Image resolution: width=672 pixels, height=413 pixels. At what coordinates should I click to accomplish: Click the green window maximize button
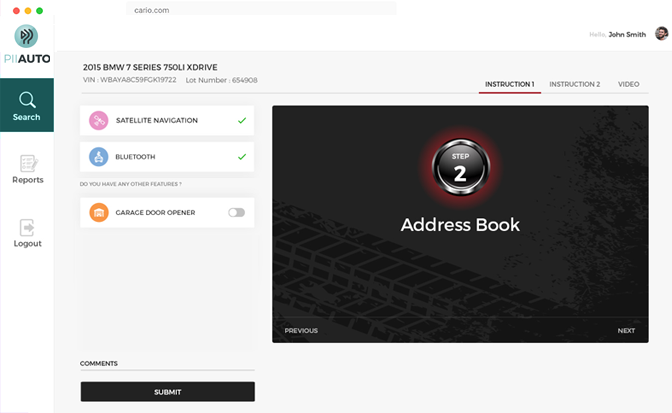[39, 11]
